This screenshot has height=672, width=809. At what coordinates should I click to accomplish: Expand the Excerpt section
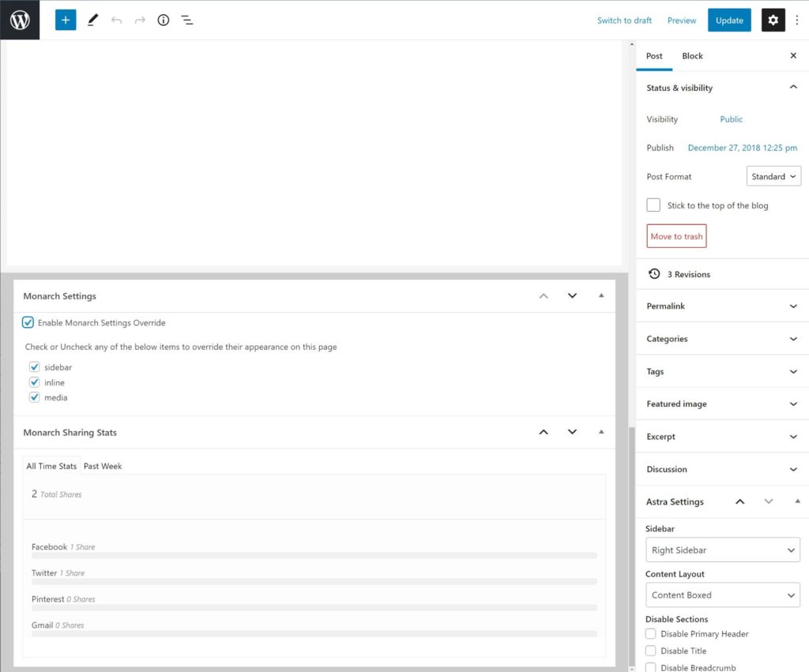(722, 437)
